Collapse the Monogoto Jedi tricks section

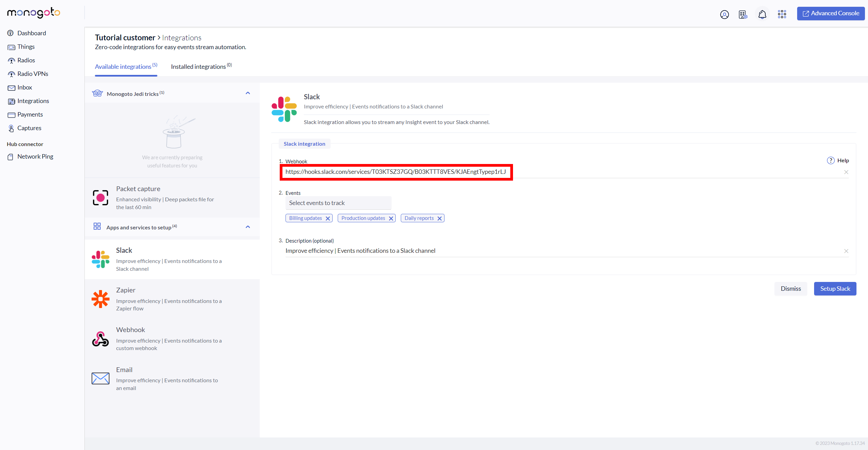[x=248, y=93]
